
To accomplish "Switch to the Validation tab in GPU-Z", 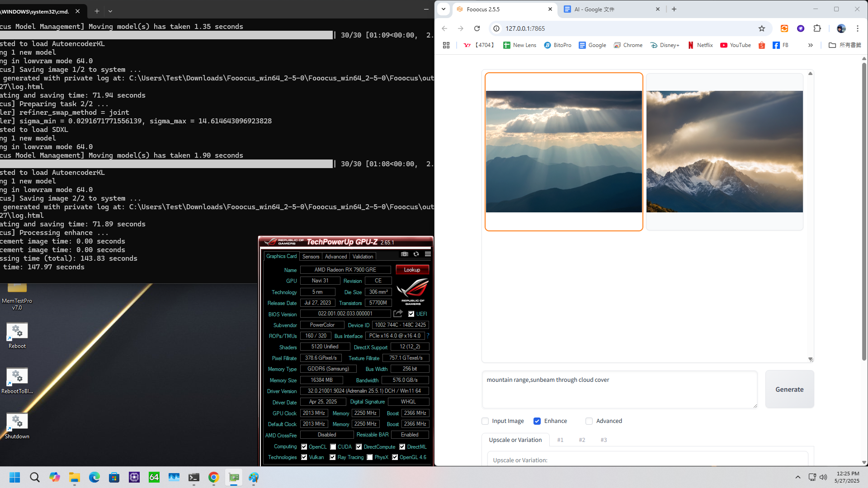I will click(363, 256).
